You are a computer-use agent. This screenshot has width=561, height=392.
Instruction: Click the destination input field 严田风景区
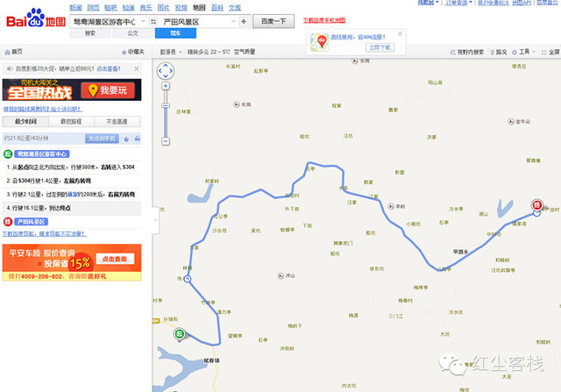195,22
